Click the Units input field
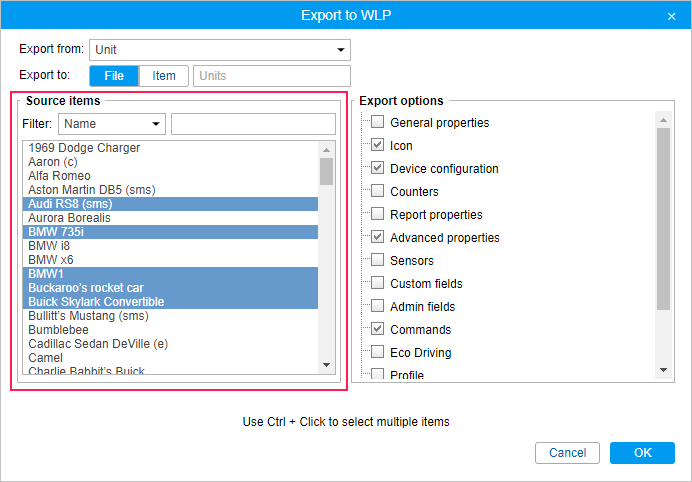 [271, 76]
